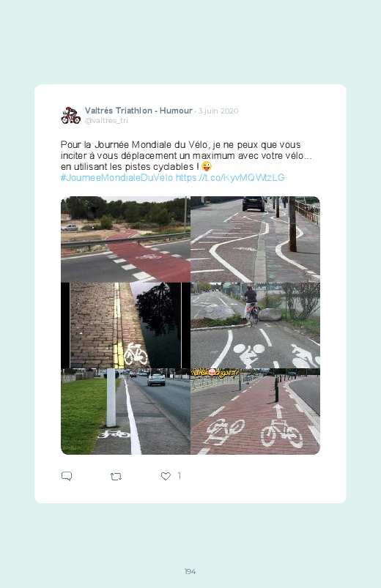381x588 pixels.
Task: View the cyclist near boulder photo
Action: point(255,326)
